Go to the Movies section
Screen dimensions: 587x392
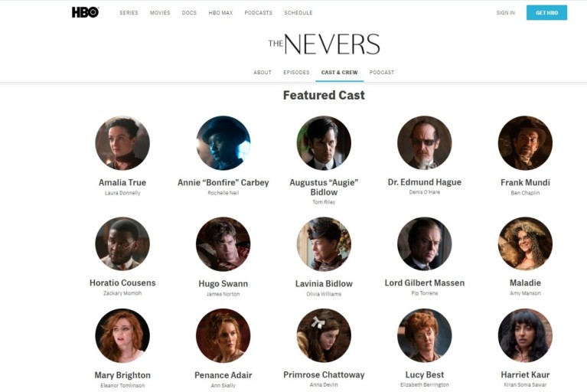pos(160,13)
